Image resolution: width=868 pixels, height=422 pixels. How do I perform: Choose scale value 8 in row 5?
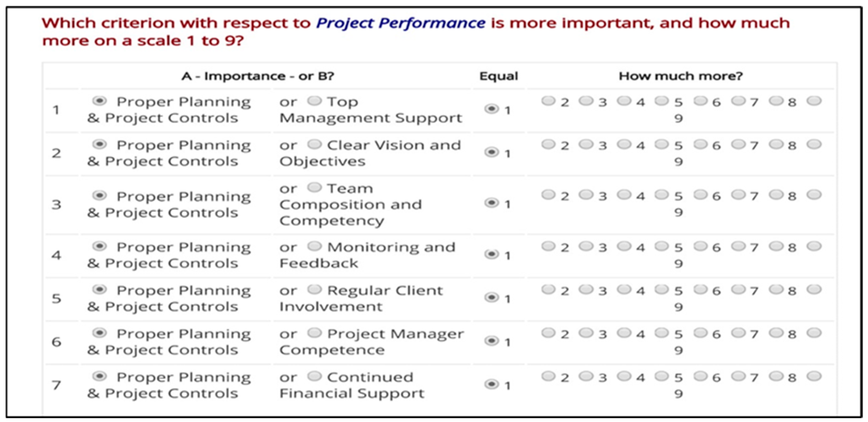776,289
